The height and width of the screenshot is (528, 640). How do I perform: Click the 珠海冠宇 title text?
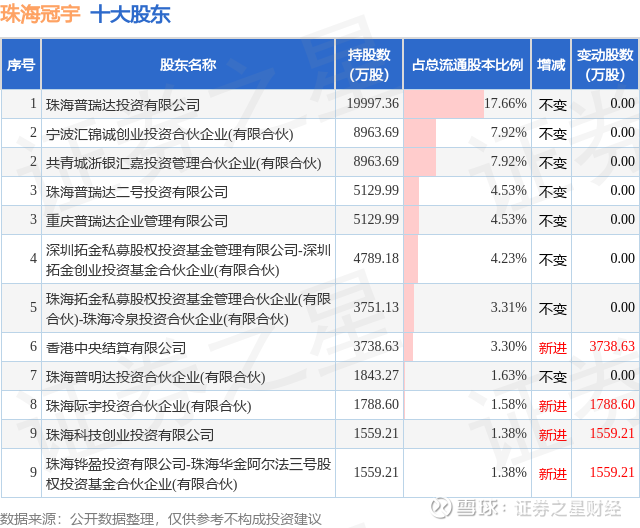(x=40, y=14)
